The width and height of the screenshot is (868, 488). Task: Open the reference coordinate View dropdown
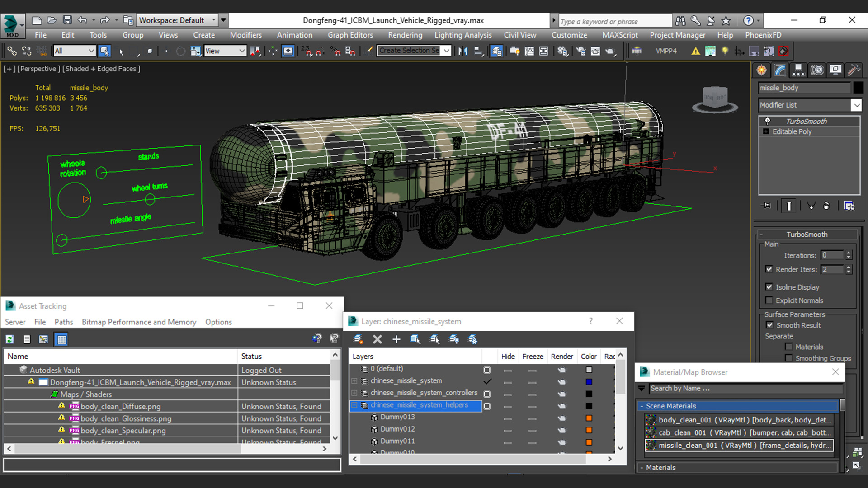pyautogui.click(x=225, y=51)
